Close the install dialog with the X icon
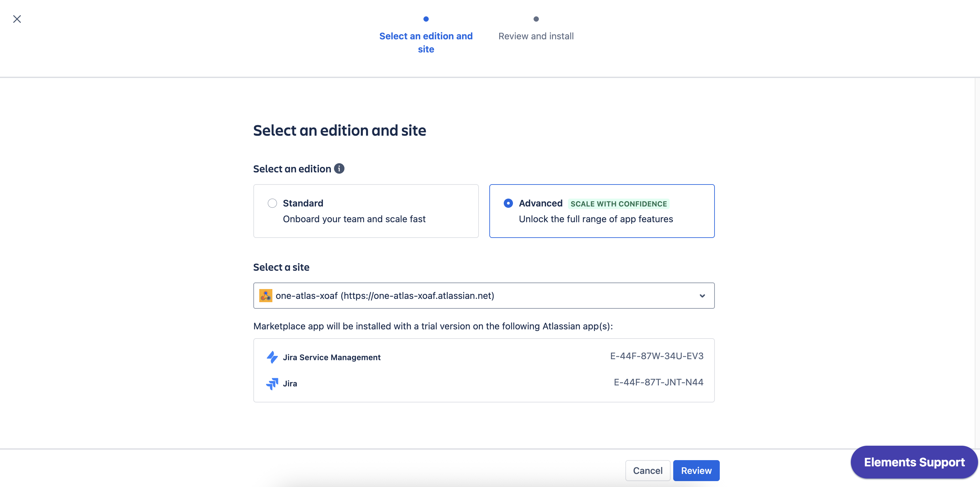This screenshot has height=487, width=980. 17,19
